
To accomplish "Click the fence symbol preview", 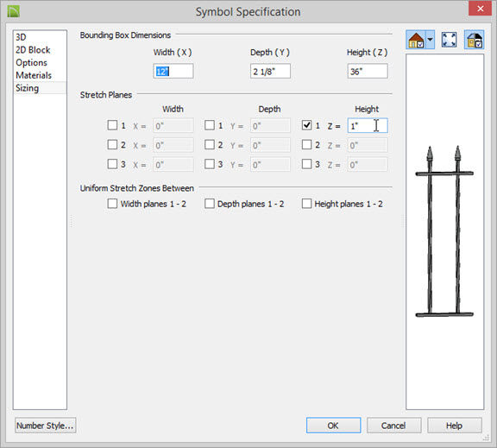I will (444, 231).
